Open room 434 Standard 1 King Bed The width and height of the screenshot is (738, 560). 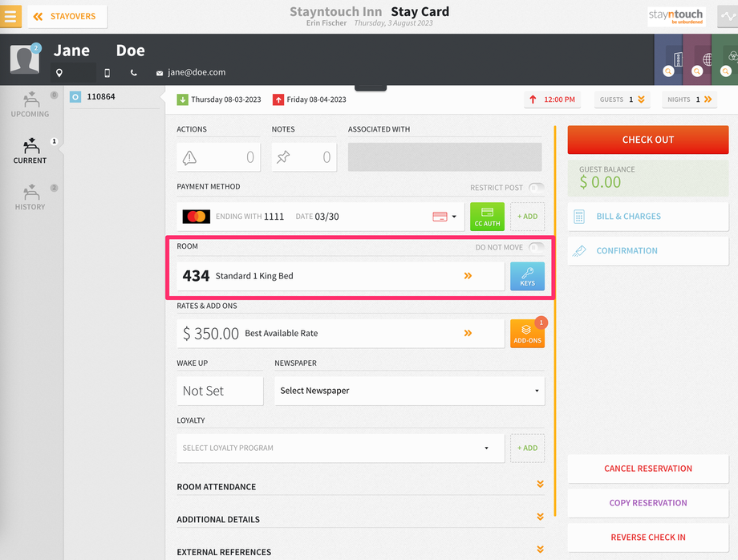[341, 276]
